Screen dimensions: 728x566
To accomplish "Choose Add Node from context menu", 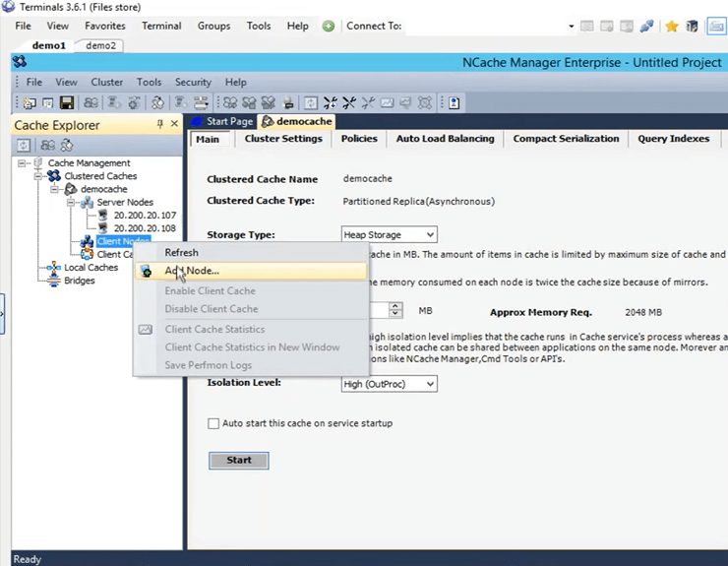I will click(251, 271).
